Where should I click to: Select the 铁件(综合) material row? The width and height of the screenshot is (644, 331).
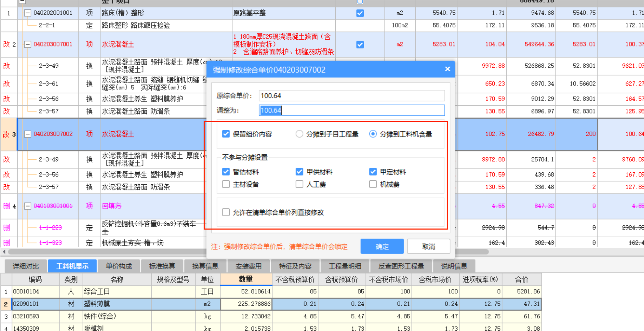[271, 316]
